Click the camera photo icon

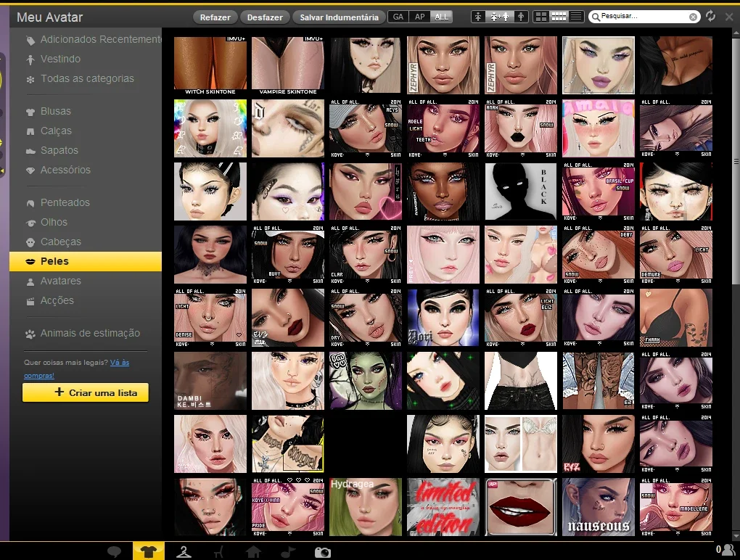click(323, 552)
